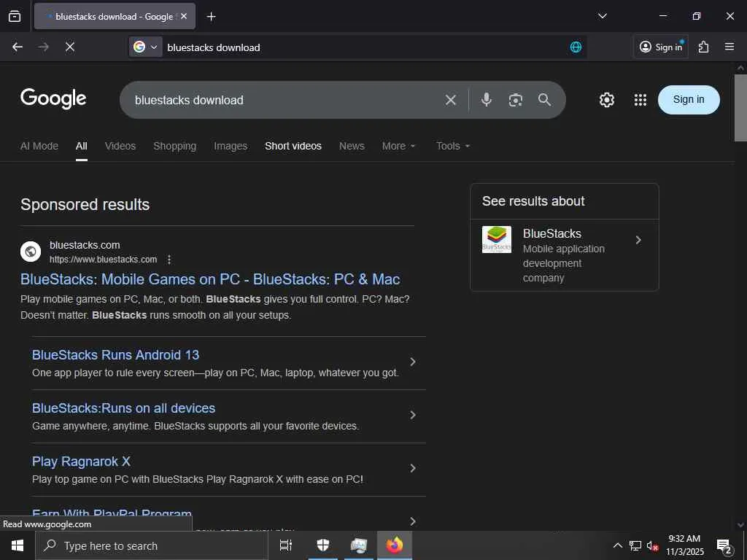Switch to Firefox in the taskbar
Viewport: 747px width, 560px height.
click(x=394, y=545)
